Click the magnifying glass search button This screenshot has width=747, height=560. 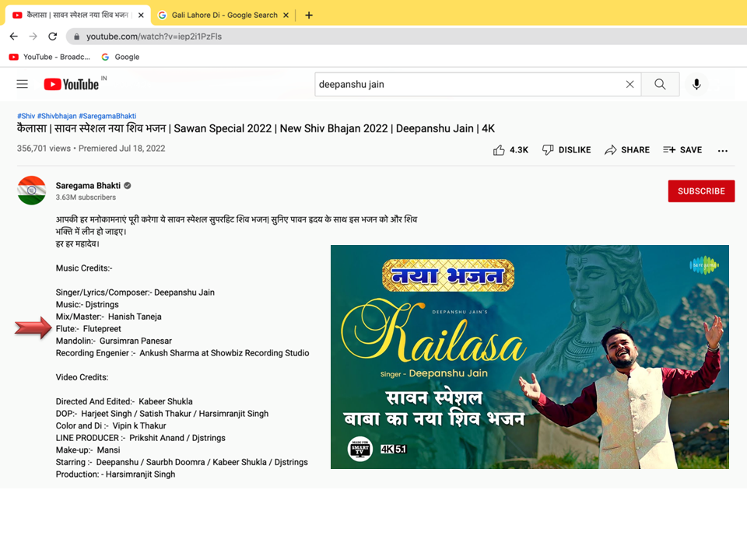click(660, 84)
